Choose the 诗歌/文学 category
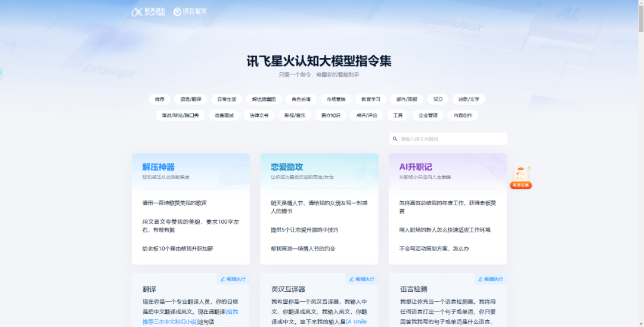This screenshot has width=644, height=327. (x=469, y=99)
